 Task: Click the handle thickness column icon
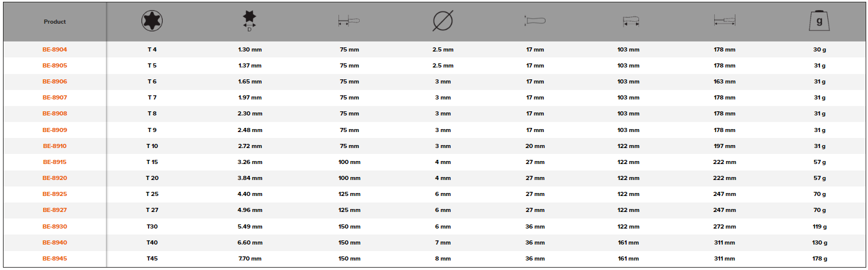[x=535, y=21]
